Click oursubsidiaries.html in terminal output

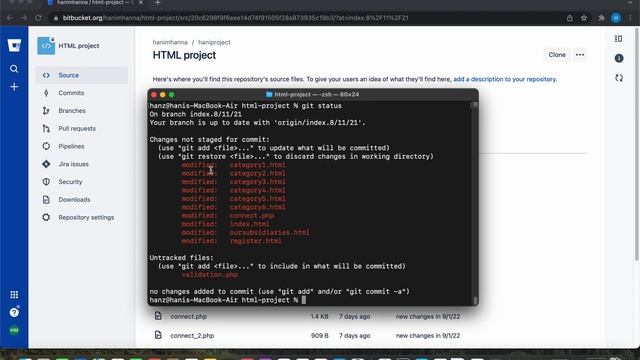click(269, 232)
